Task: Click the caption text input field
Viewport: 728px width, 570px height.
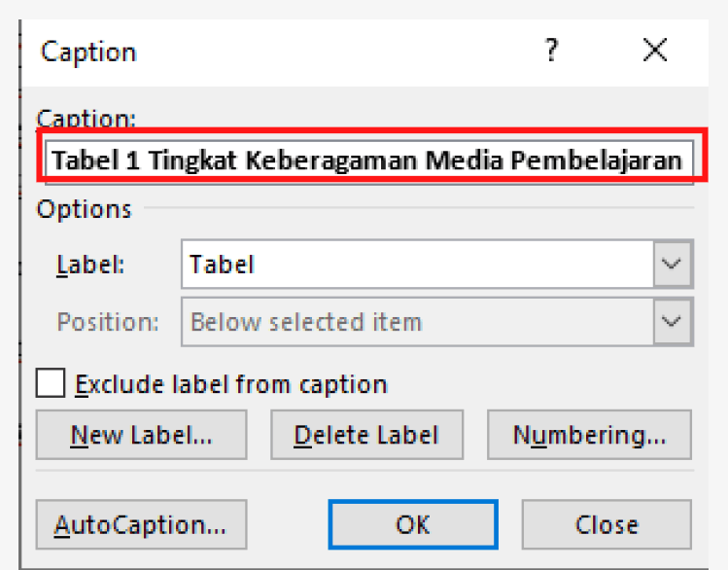Action: [367, 159]
